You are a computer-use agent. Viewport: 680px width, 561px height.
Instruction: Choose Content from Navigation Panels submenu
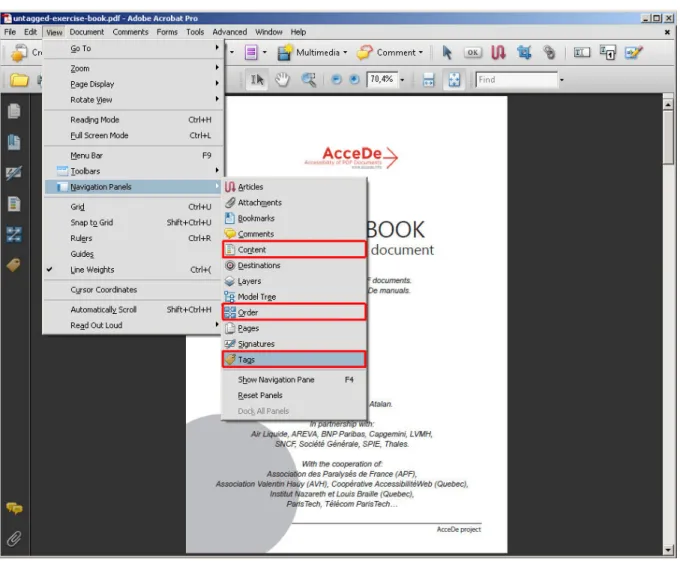tap(294, 250)
